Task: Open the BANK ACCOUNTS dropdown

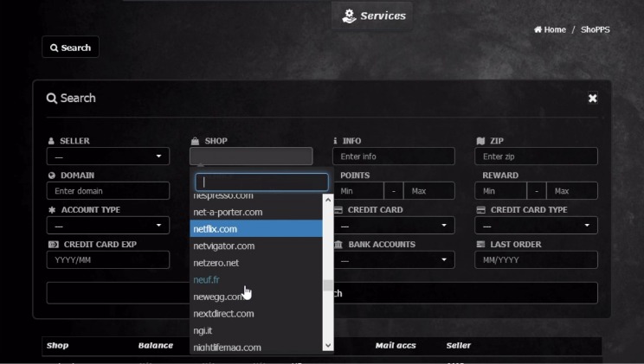Action: tap(394, 259)
